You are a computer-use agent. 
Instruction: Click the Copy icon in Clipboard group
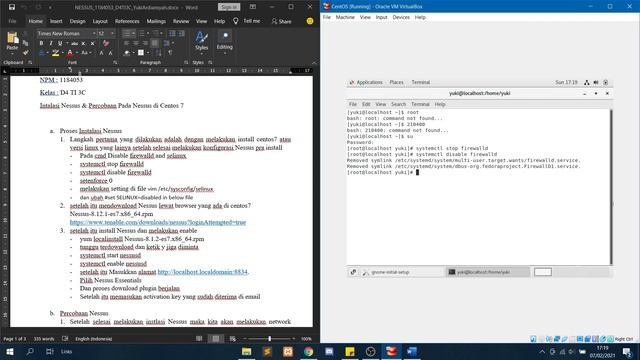[26, 43]
